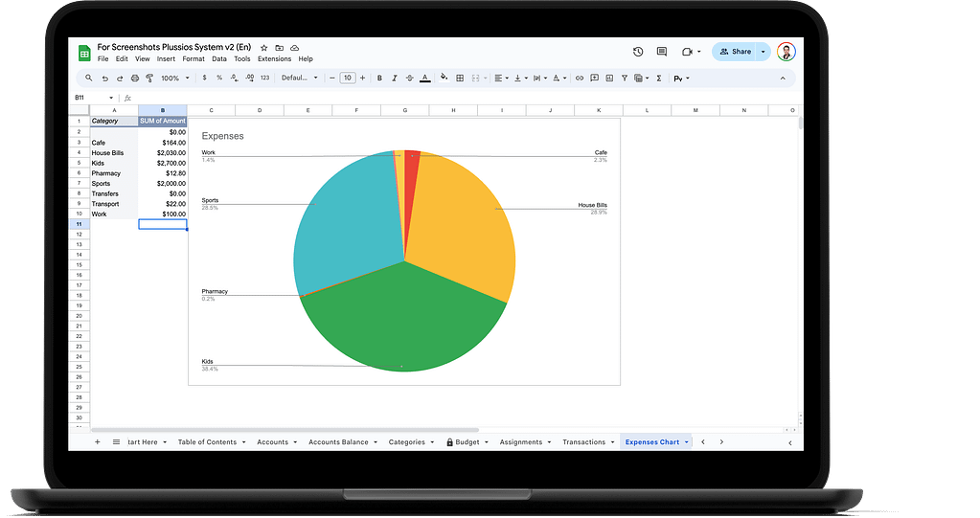980x518 pixels.
Task: Toggle strikethrough formatting
Action: point(409,79)
